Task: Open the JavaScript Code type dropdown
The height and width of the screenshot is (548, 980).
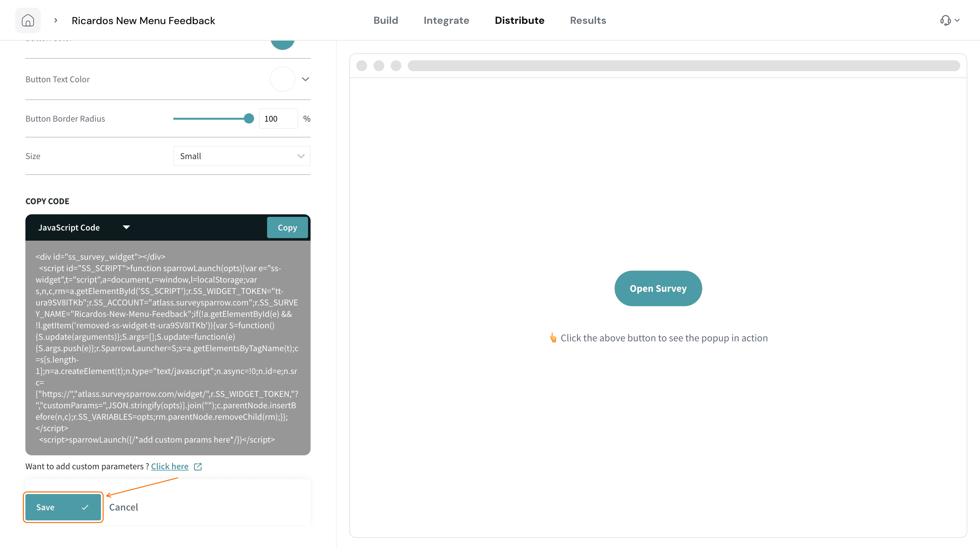Action: (84, 227)
